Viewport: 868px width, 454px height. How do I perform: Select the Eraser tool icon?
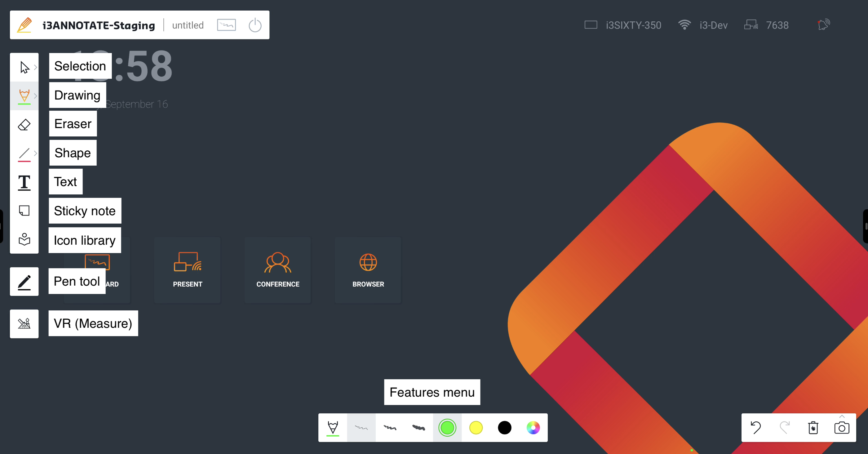tap(24, 125)
